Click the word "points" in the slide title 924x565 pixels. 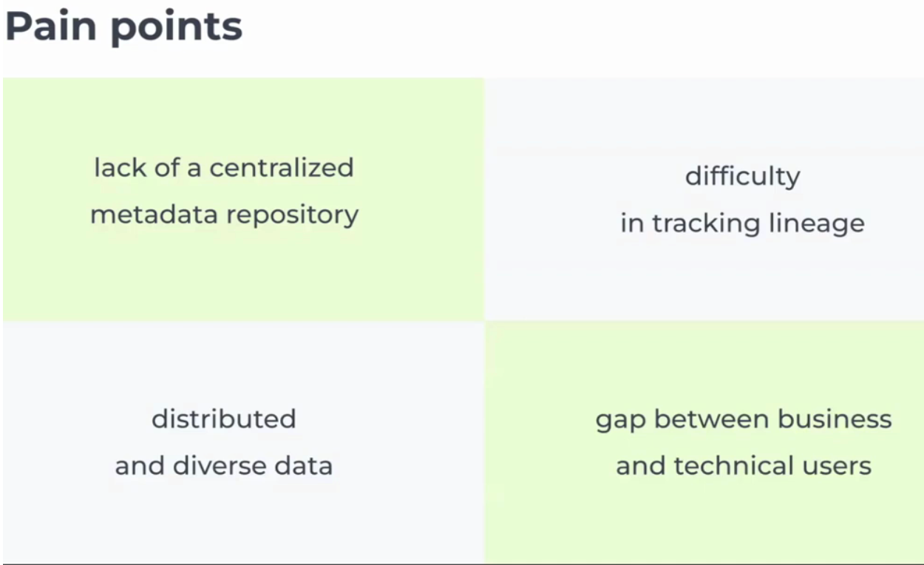pyautogui.click(x=176, y=28)
